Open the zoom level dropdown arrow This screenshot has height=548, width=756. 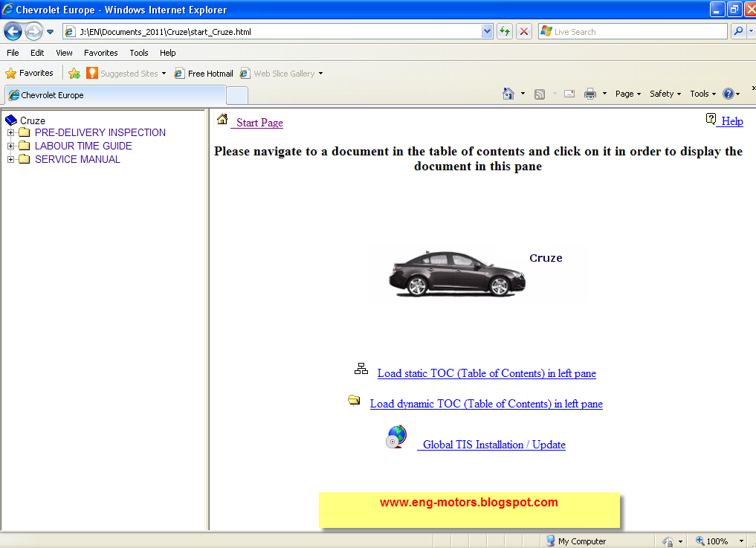coord(742,541)
